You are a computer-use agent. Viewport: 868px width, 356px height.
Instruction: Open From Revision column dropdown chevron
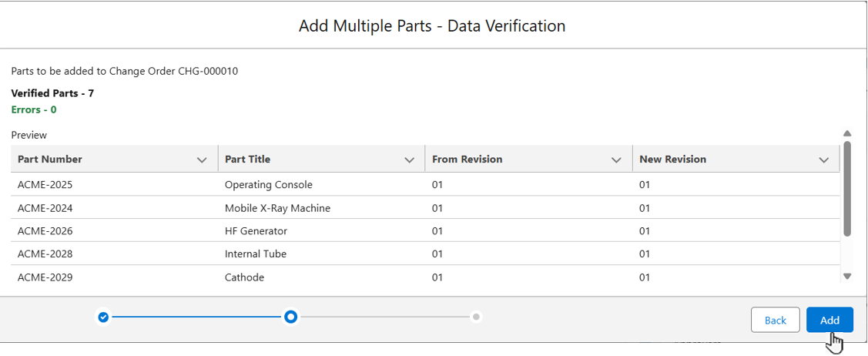click(616, 160)
